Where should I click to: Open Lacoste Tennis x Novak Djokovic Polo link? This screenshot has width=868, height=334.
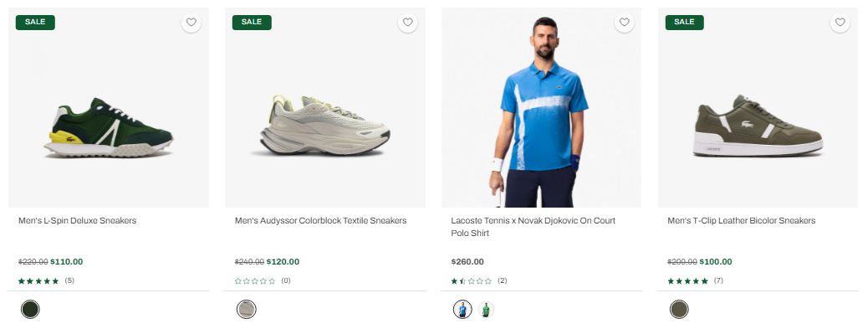pyautogui.click(x=533, y=227)
